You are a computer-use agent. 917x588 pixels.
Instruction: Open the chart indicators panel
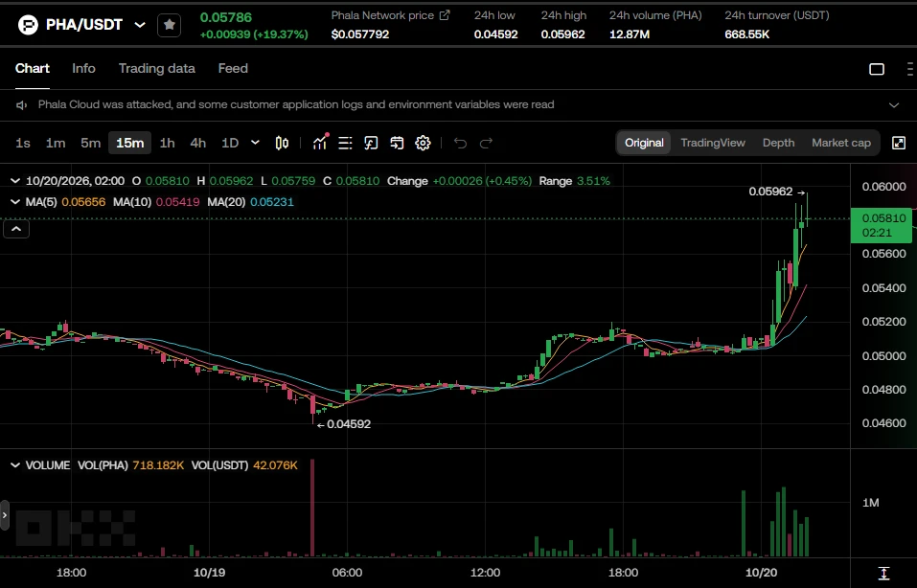click(320, 143)
